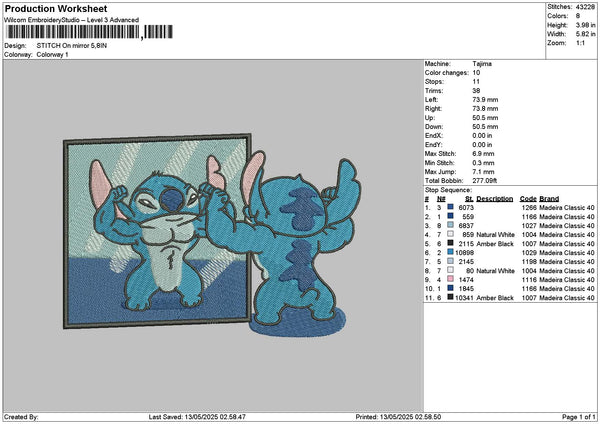Select the black swatch next to 2115
The height and width of the screenshot is (424, 600).
(x=450, y=243)
